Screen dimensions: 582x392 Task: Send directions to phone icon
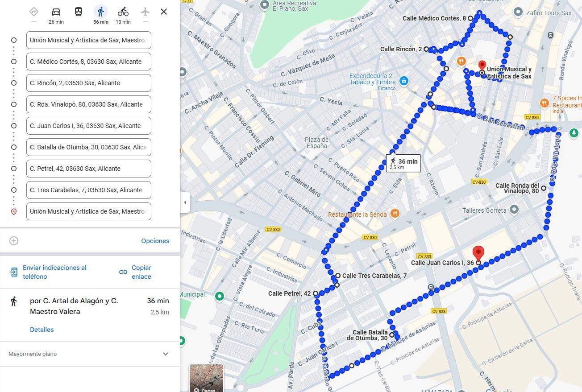[x=14, y=272]
